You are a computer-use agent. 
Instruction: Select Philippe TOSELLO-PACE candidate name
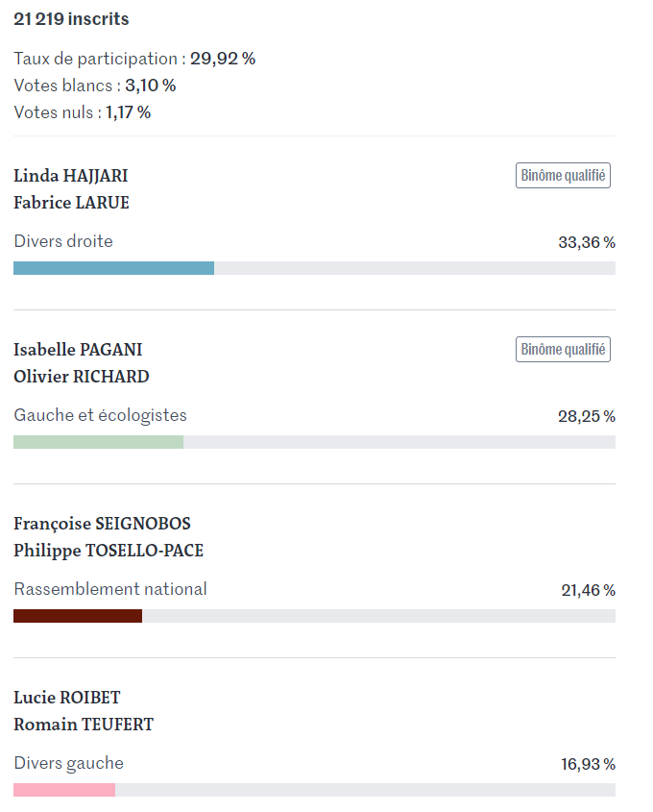(109, 551)
